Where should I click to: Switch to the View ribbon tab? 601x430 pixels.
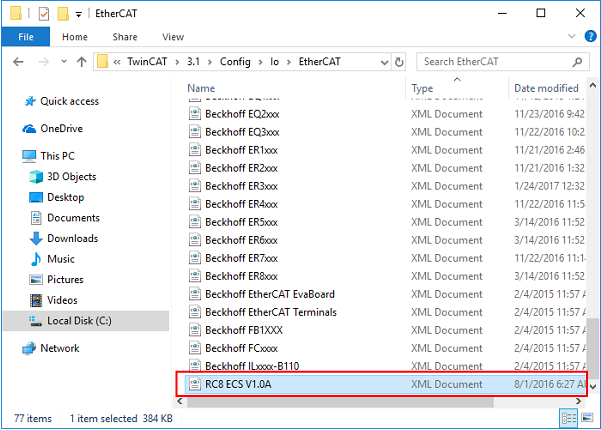point(172,37)
